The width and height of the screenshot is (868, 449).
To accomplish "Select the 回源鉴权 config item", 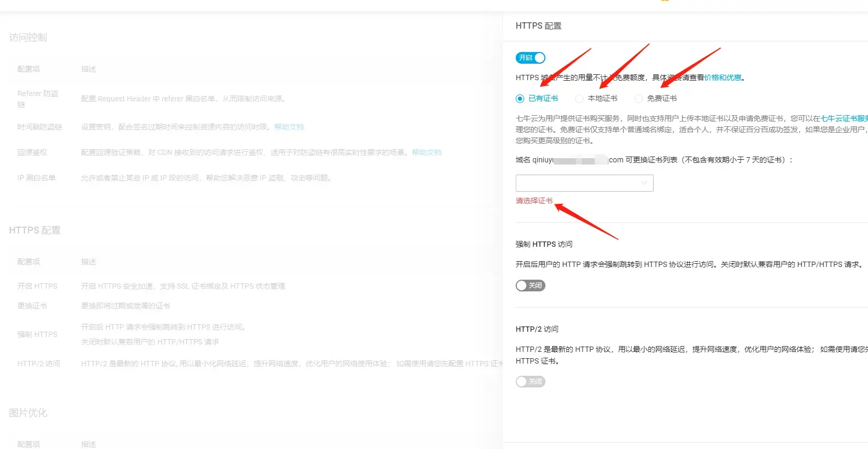I will 32,152.
